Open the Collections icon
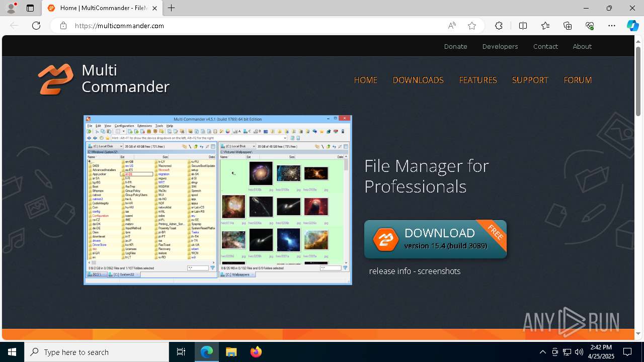 point(568,26)
